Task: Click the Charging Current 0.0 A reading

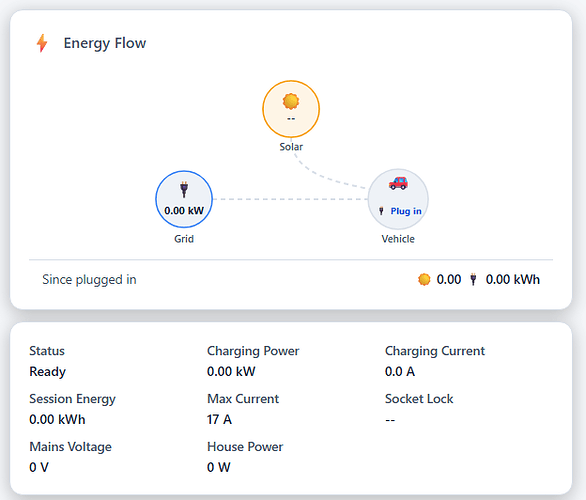Action: 400,371
